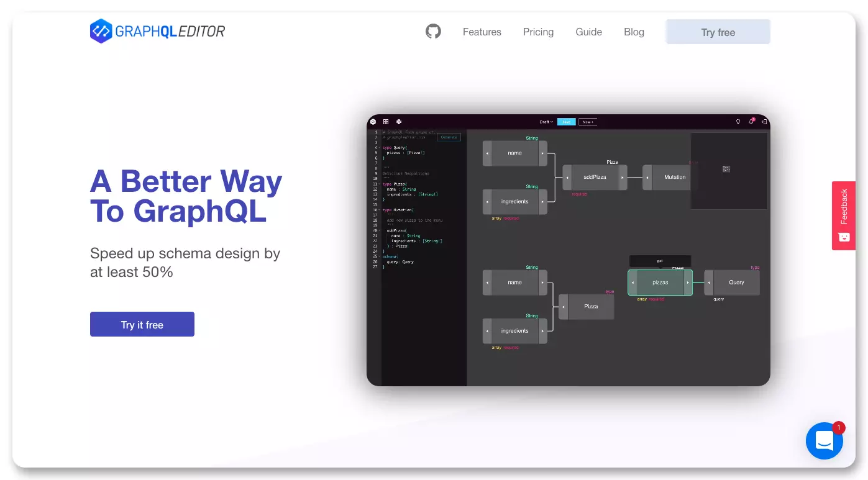Select the highlighted pizzas node
Image resolution: width=868 pixels, height=480 pixels.
[660, 283]
